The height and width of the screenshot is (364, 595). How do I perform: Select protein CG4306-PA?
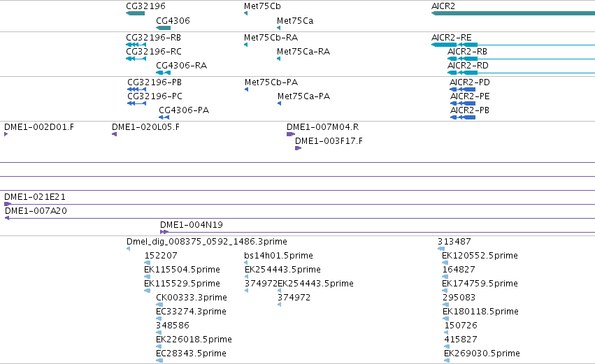pyautogui.click(x=184, y=110)
